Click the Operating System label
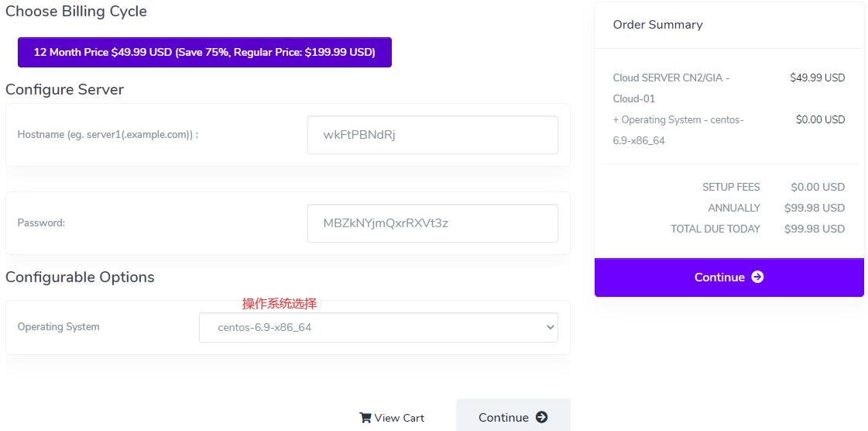 tap(59, 327)
